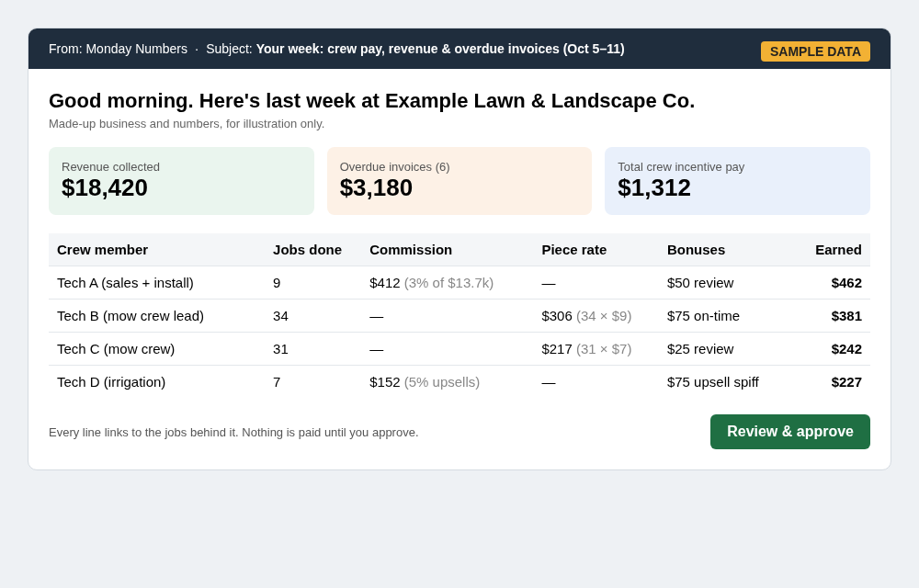Screen dimensions: 919x588
Task: Click the jobs done value 34
Action: coord(280,316)
